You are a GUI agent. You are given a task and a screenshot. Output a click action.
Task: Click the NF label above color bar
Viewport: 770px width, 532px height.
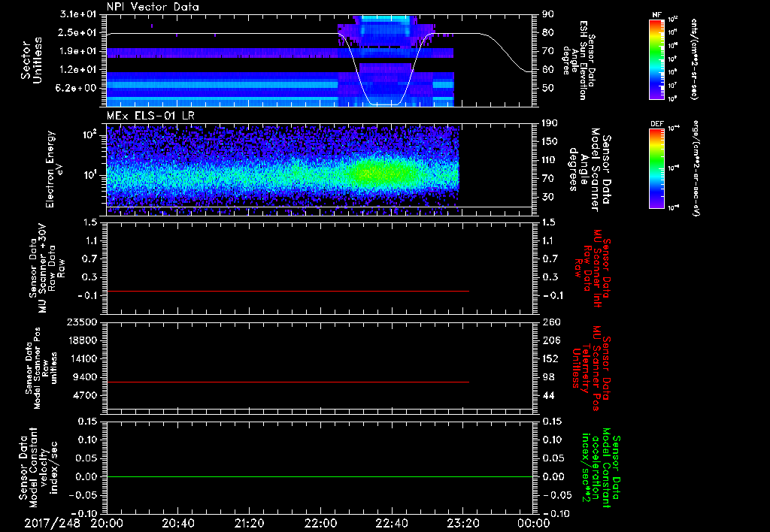pyautogui.click(x=656, y=15)
